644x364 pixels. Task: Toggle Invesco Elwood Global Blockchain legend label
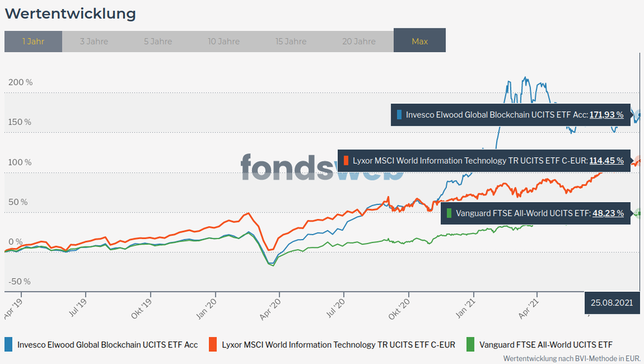pyautogui.click(x=108, y=345)
